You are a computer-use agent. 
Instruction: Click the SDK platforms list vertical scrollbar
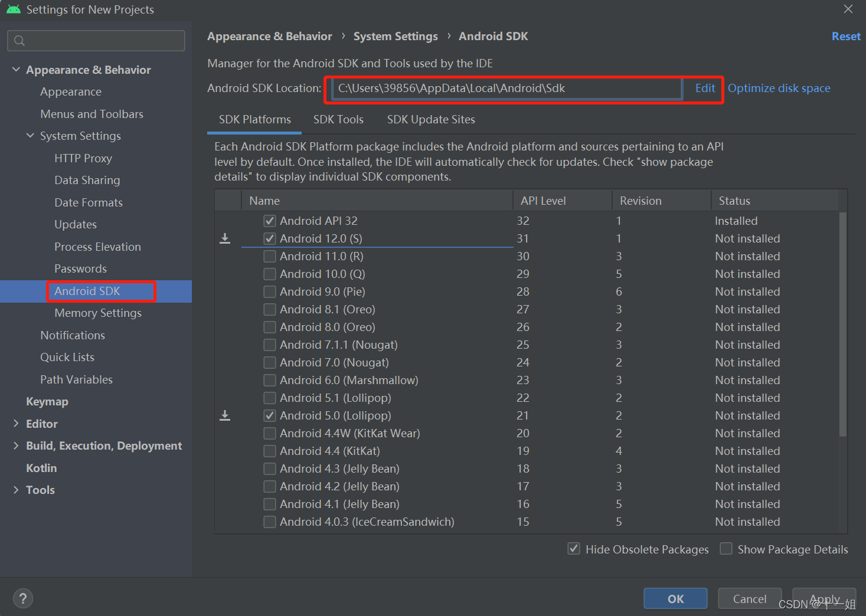pyautogui.click(x=842, y=325)
